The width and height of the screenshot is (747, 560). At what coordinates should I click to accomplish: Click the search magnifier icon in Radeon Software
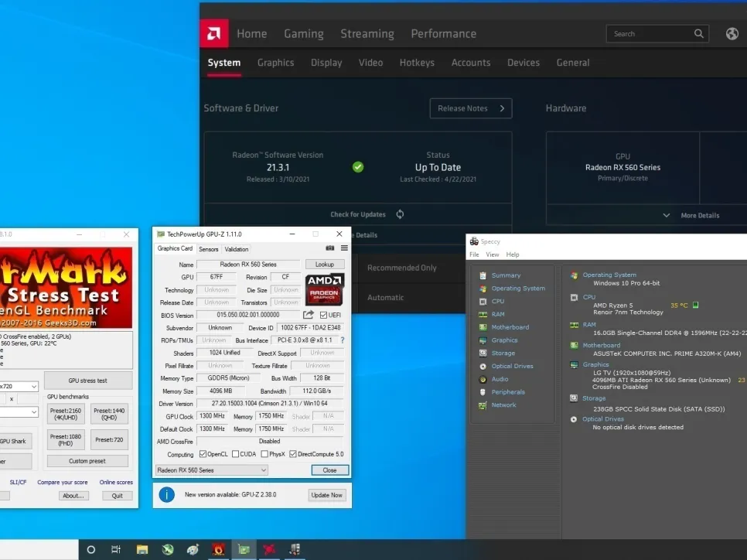(x=698, y=33)
